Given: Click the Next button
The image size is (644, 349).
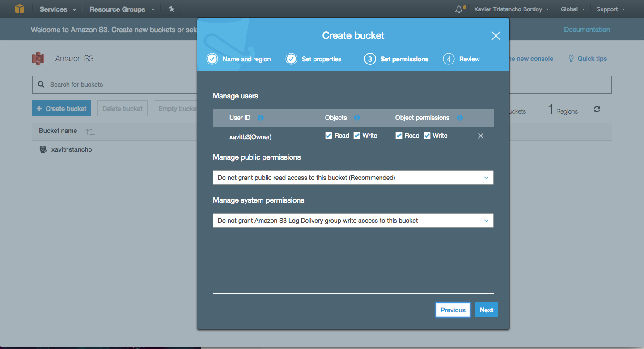Looking at the screenshot, I should click(487, 310).
